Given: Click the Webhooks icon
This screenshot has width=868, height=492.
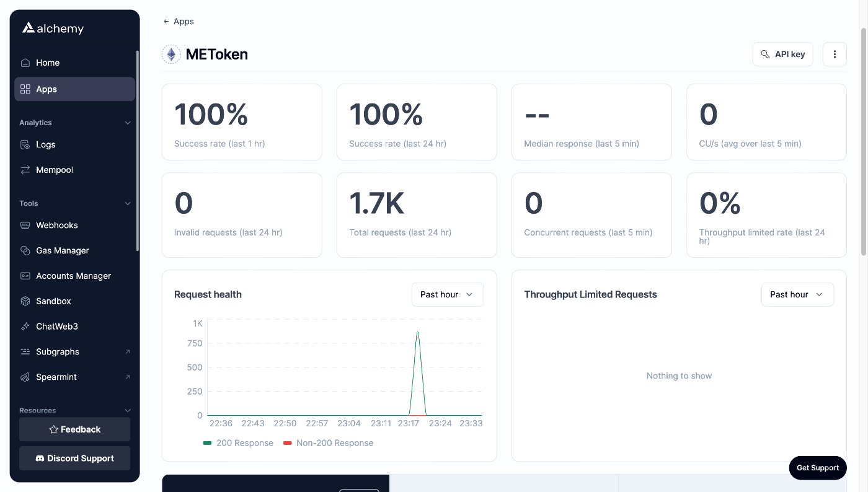Looking at the screenshot, I should pos(25,225).
